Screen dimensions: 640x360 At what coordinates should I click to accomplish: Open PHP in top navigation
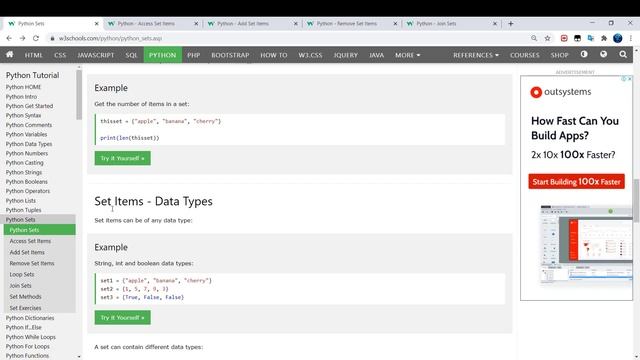click(193, 55)
